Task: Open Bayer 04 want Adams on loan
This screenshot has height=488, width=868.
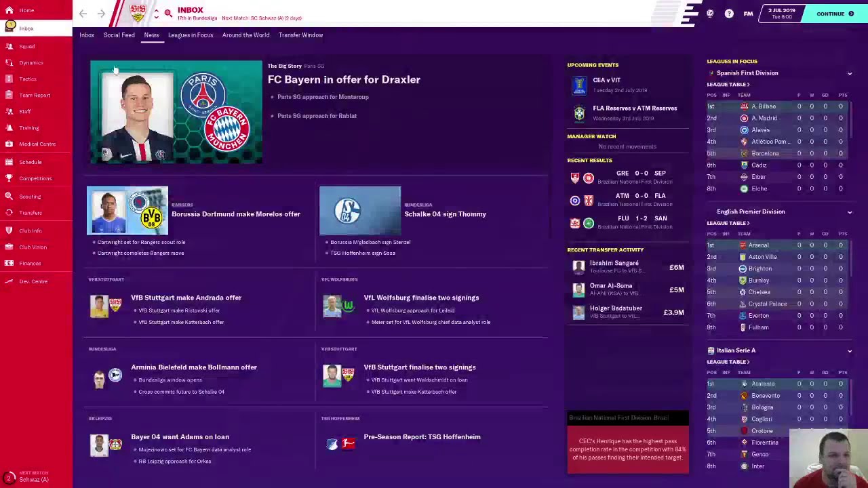Action: (180, 437)
